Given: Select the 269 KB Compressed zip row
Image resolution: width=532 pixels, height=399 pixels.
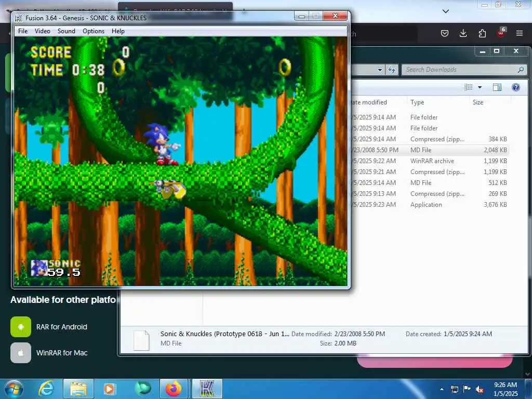Looking at the screenshot, I should pyautogui.click(x=430, y=193).
